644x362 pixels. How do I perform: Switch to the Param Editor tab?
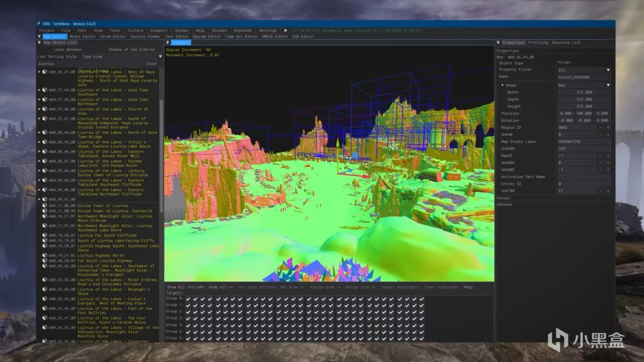112,37
